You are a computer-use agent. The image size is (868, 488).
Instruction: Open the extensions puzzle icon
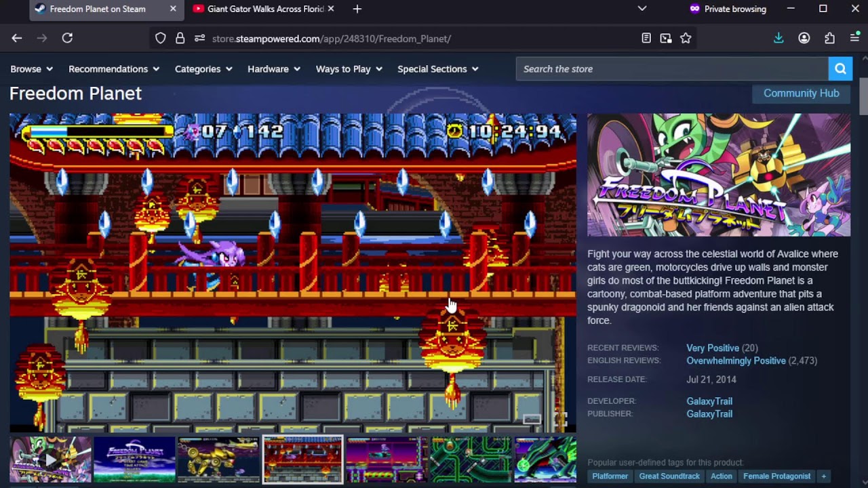click(x=829, y=39)
